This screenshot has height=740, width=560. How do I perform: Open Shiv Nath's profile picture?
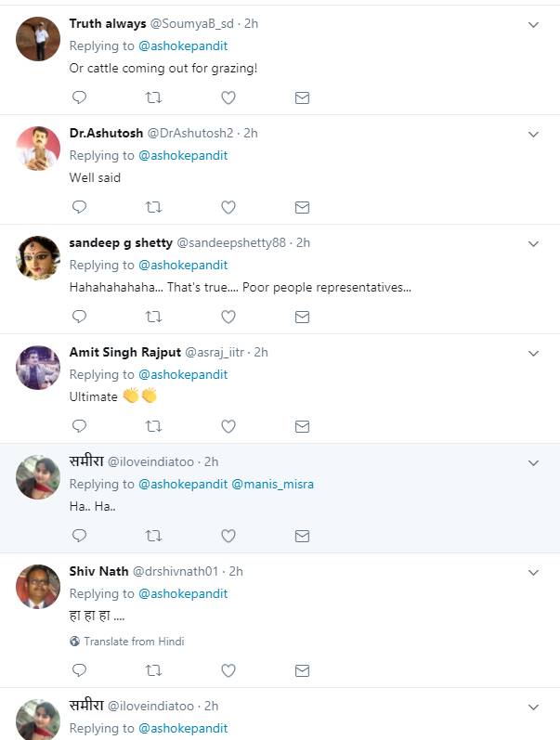pos(38,586)
